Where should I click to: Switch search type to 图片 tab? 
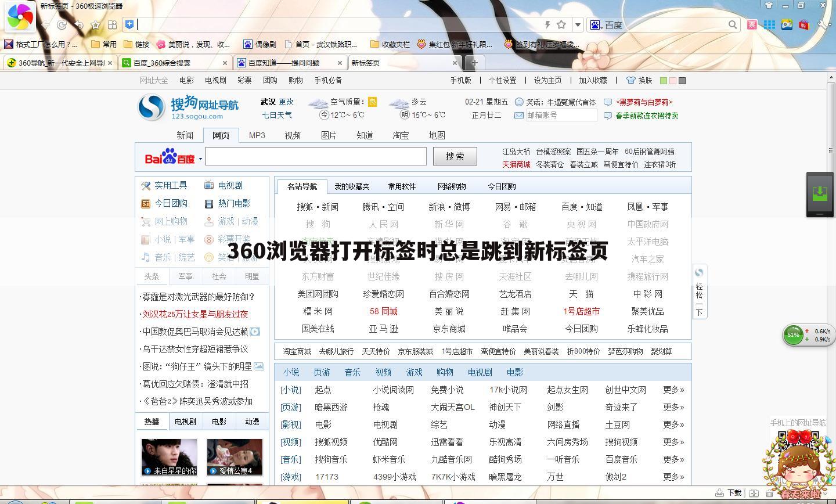tap(329, 135)
